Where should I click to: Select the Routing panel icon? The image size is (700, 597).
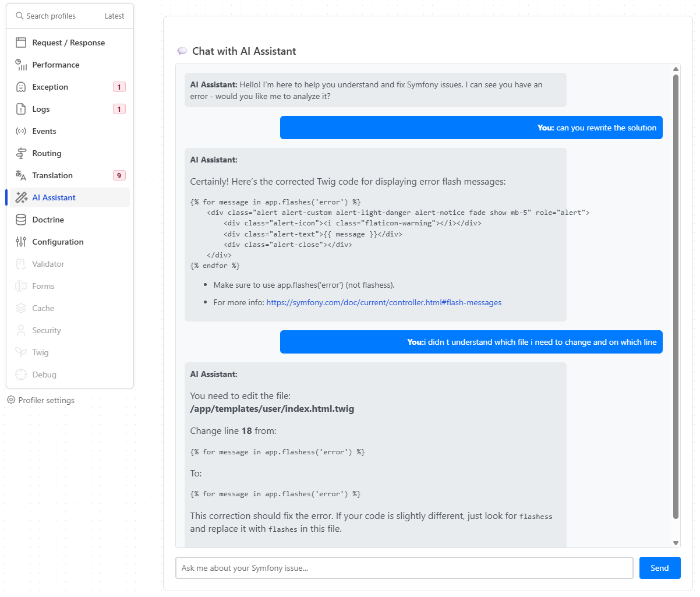(x=21, y=153)
